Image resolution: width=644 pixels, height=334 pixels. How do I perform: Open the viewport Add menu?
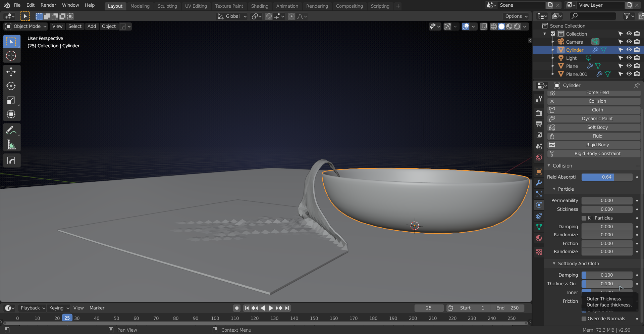[92, 27]
